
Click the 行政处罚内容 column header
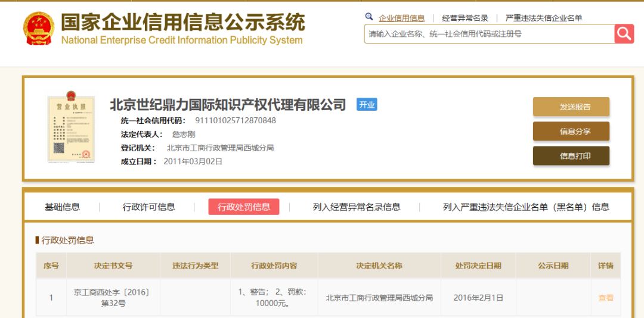(x=274, y=266)
